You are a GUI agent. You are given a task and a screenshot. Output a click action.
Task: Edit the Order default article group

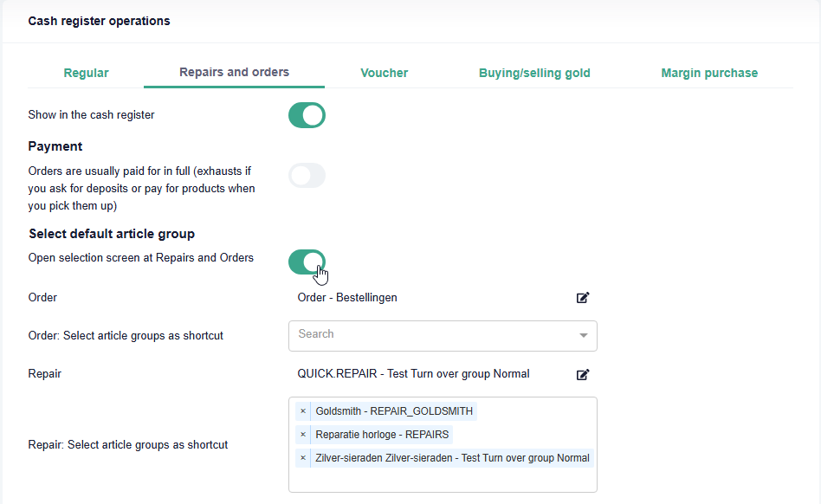(x=583, y=298)
